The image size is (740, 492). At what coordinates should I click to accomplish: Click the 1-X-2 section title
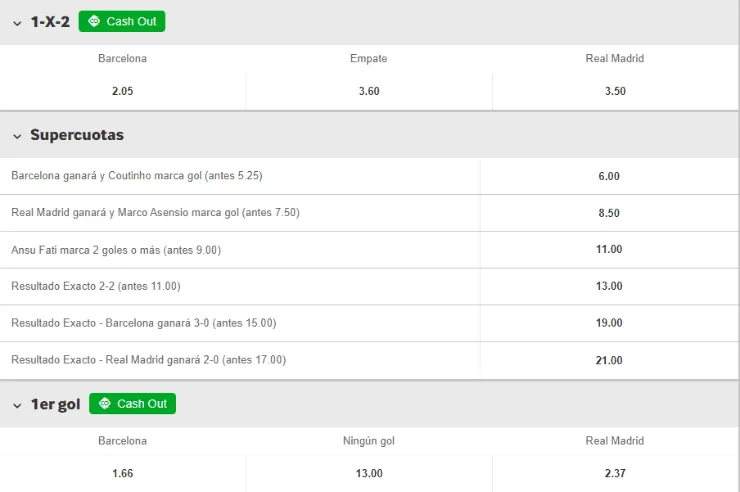pos(50,22)
